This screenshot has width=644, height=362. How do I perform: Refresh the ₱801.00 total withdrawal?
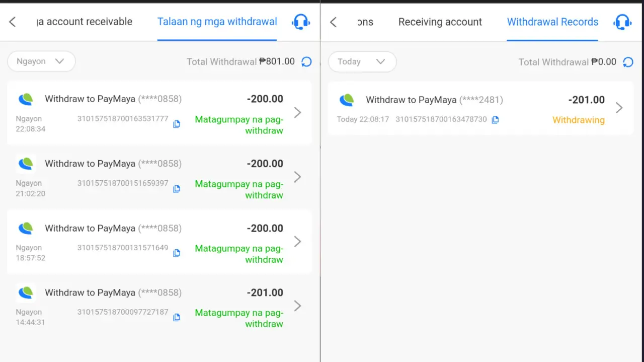(x=306, y=61)
